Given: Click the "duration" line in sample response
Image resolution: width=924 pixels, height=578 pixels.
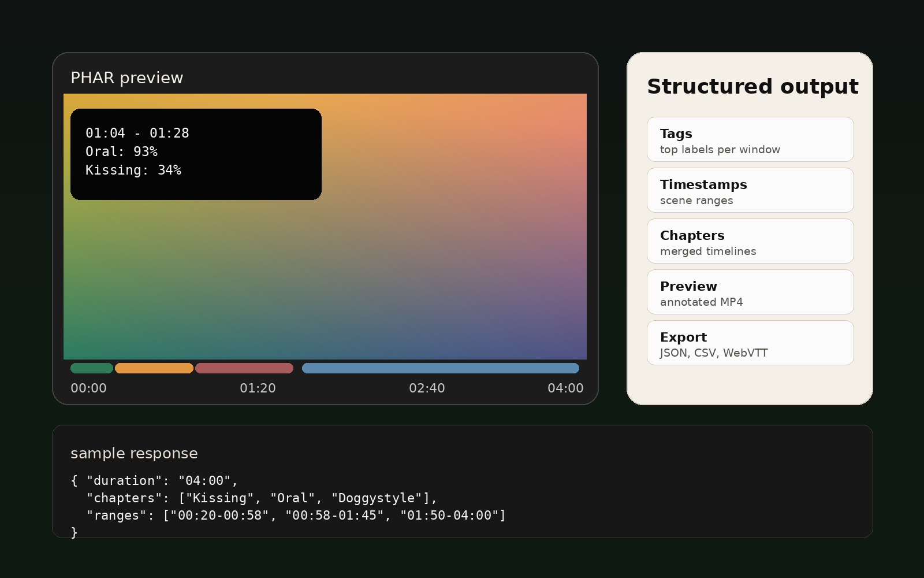Looking at the screenshot, I should pos(154,481).
